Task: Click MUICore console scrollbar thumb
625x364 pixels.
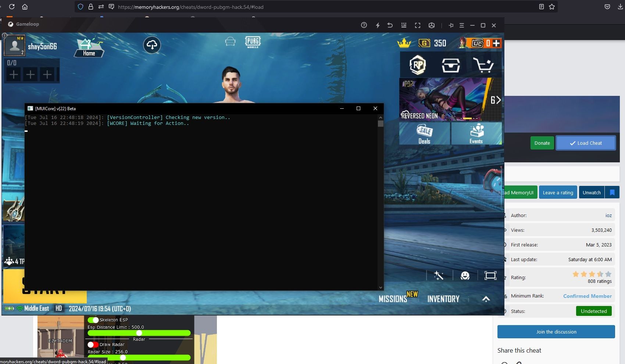Action: point(381,123)
